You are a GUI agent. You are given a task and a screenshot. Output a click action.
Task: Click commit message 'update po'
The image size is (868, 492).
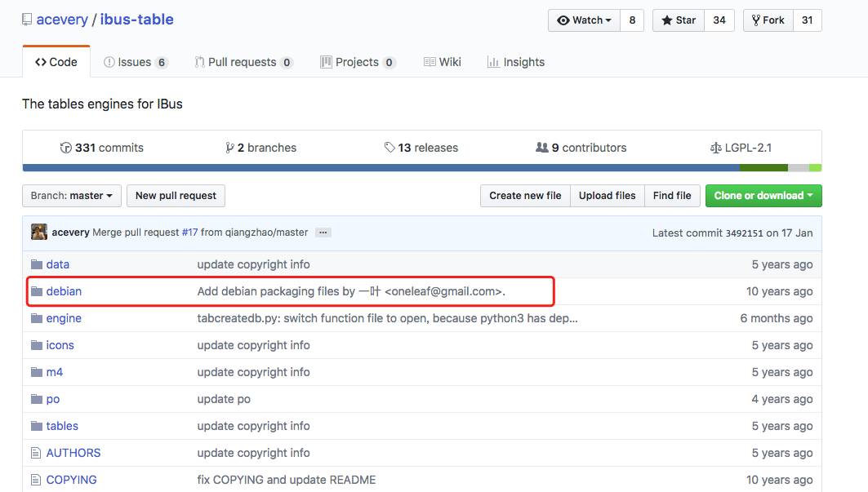coord(224,399)
